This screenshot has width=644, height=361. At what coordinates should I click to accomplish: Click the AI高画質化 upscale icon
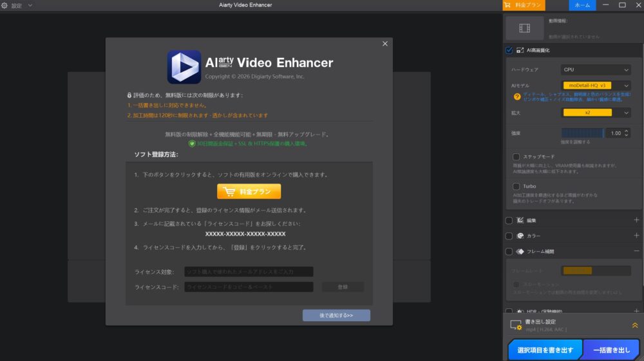[520, 50]
